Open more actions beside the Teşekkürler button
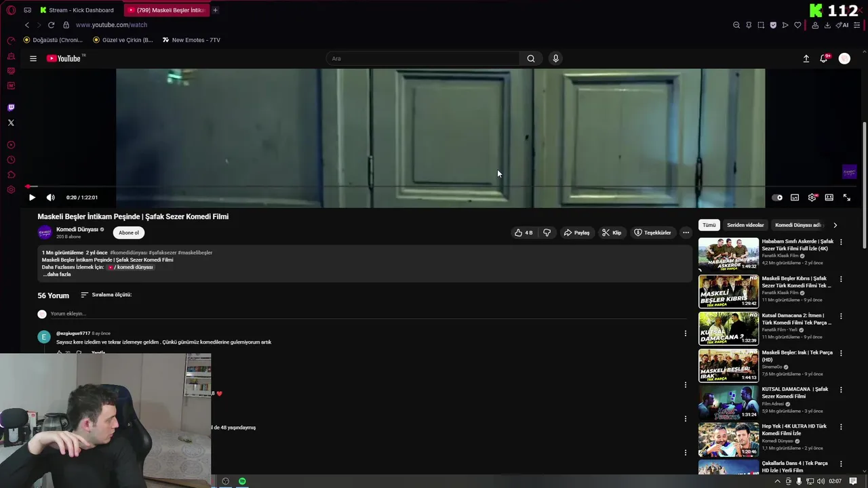The image size is (868, 488). click(x=686, y=232)
